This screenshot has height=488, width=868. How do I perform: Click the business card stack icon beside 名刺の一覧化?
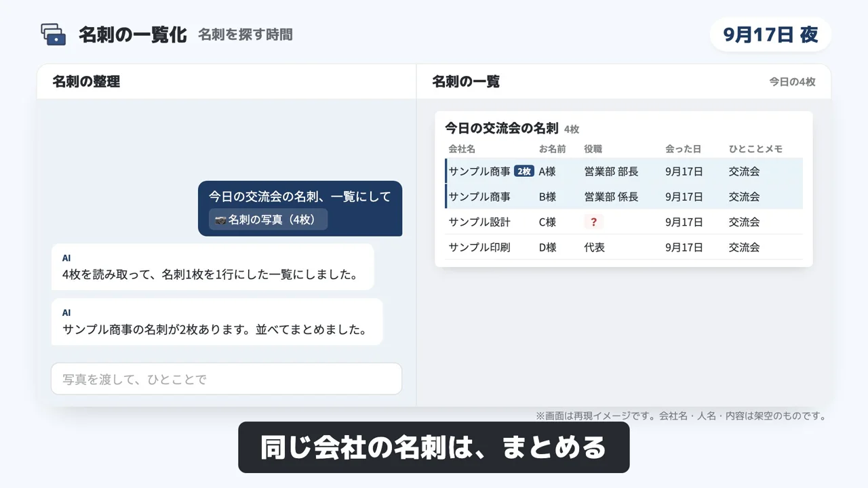(54, 35)
